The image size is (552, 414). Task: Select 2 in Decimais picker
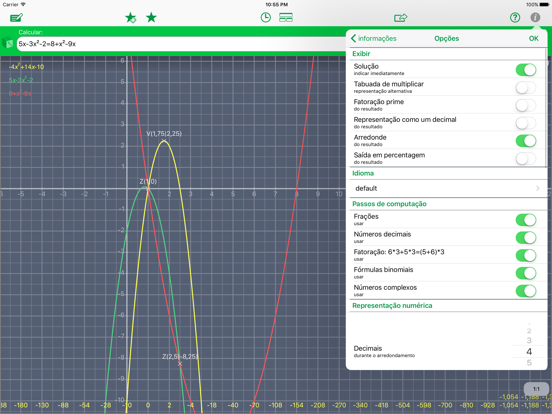[529, 331]
